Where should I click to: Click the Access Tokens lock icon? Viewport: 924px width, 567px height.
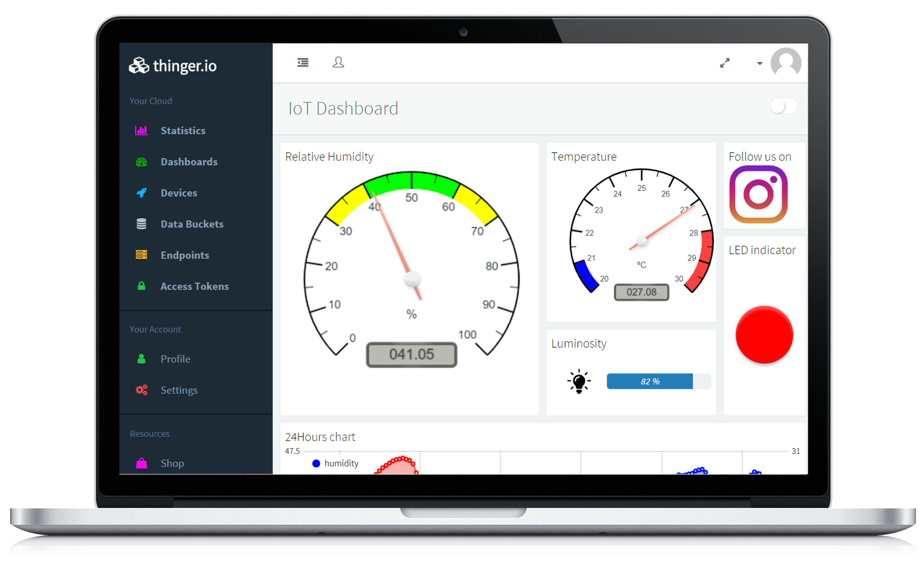141,286
